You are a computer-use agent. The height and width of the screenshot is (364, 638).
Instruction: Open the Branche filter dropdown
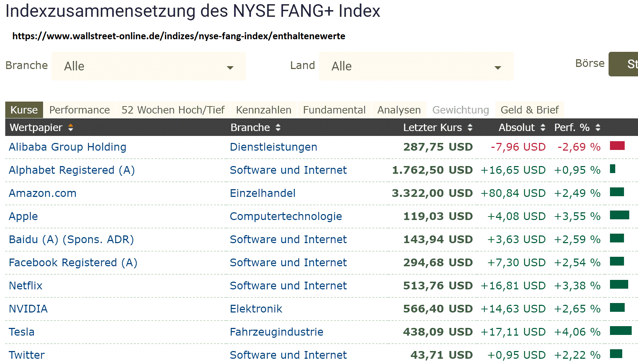pyautogui.click(x=149, y=66)
